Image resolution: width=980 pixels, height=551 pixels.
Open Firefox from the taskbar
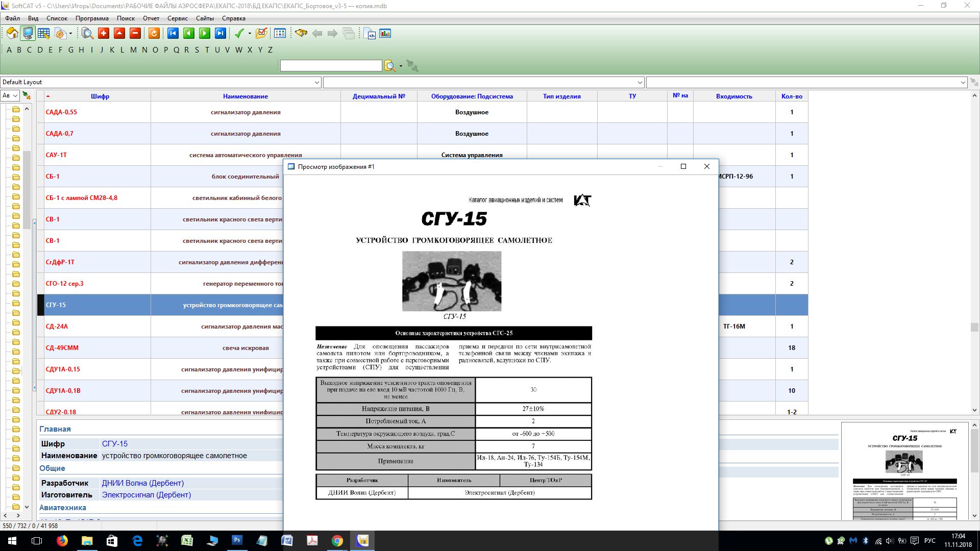[62, 540]
